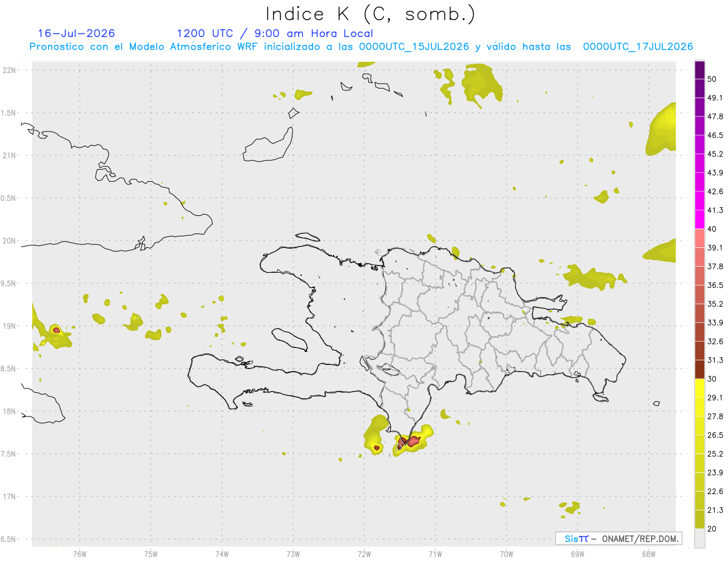The height and width of the screenshot is (562, 728).
Task: Click the "42.6" color scale label
Action: click(715, 192)
